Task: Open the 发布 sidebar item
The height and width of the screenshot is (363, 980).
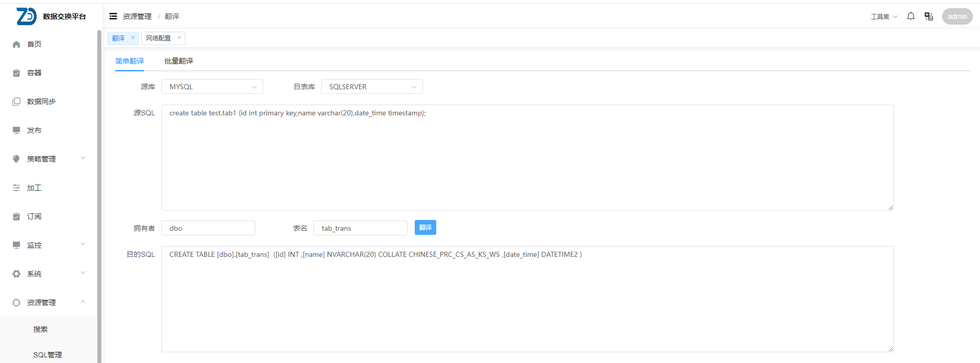Action: click(x=34, y=130)
